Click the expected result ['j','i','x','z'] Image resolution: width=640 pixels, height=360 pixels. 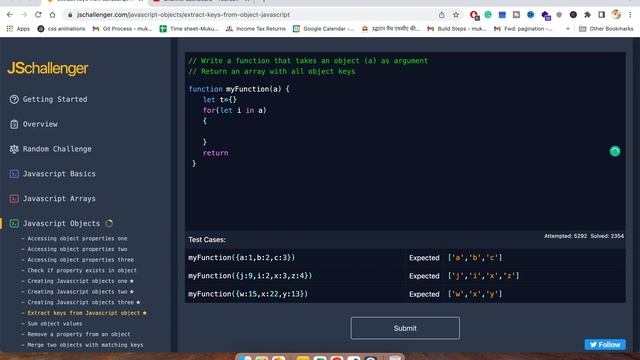[x=483, y=276]
